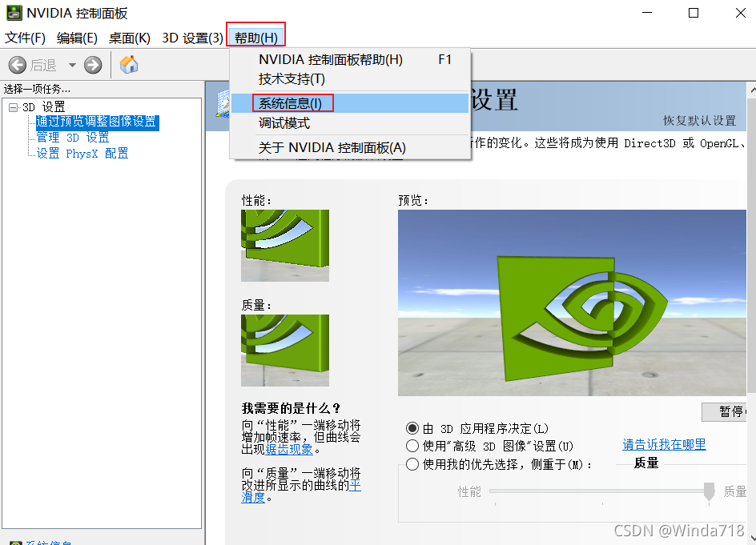Viewport: 756px width, 545px height.
Task: Close the NVIDIA 控制面板 window
Action: (x=741, y=13)
